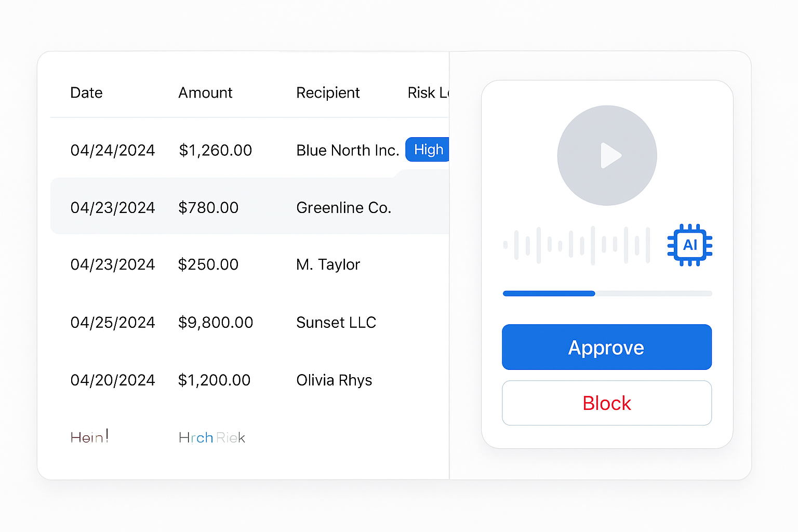Select the $1,260.00 amount cell
798x532 pixels.
[215, 150]
